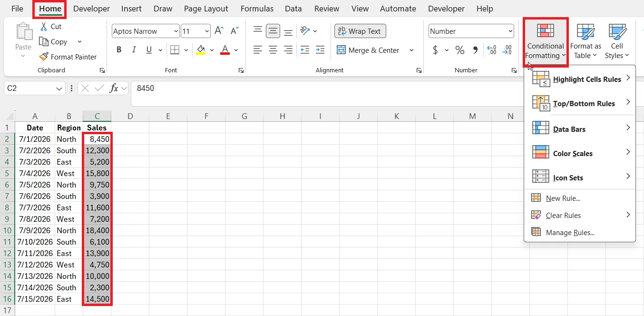Open Icon Sets submenu
This screenshot has height=316, width=644.
coord(580,178)
